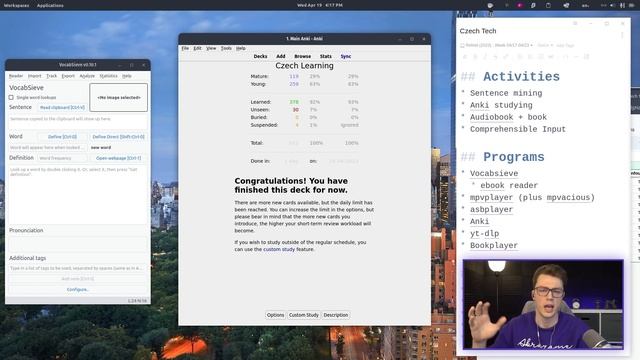Screen dimensions: 640x360
Task: Open the Track menu in VocabSieve
Action: pos(51,76)
